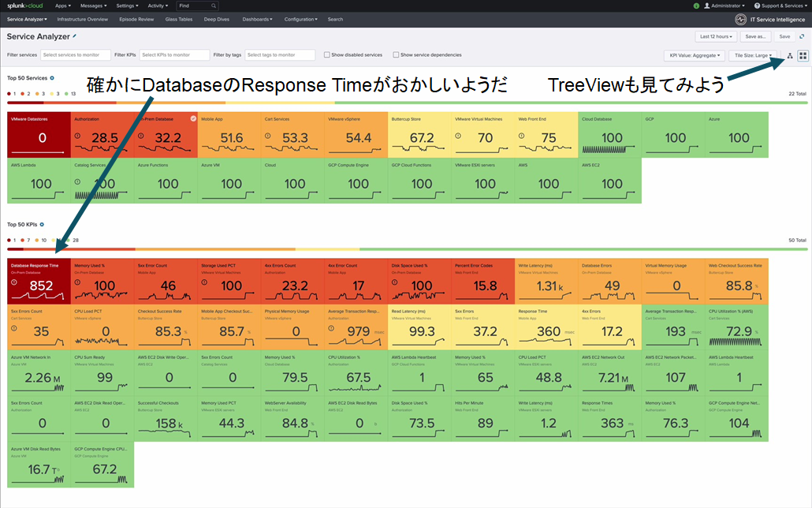This screenshot has width=812, height=508.
Task: Click alert icon on Web Front End tile
Action: (x=521, y=136)
